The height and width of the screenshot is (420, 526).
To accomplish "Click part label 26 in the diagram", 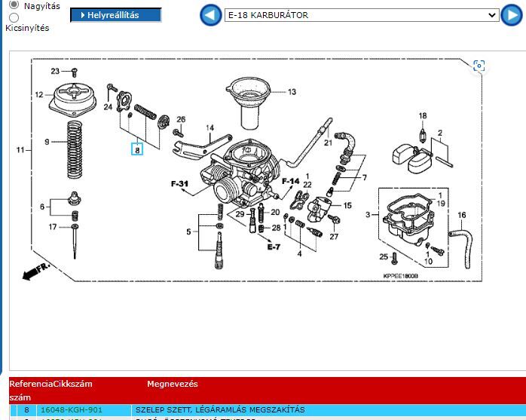I will pos(181,119).
